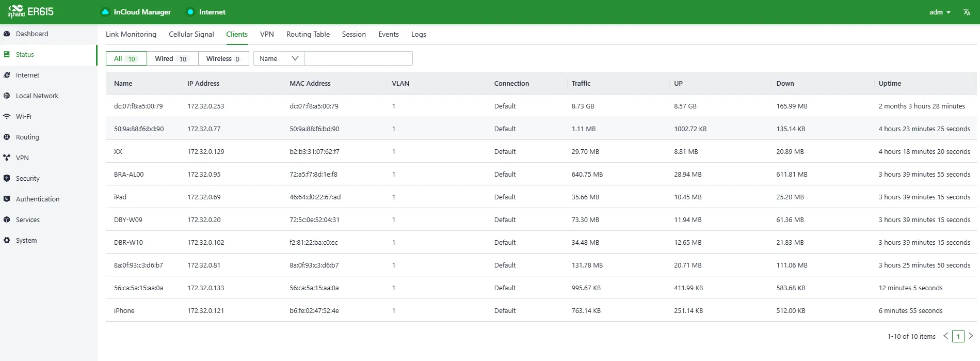Go to previous page of clients
This screenshot has height=361, width=980.
pyautogui.click(x=946, y=336)
